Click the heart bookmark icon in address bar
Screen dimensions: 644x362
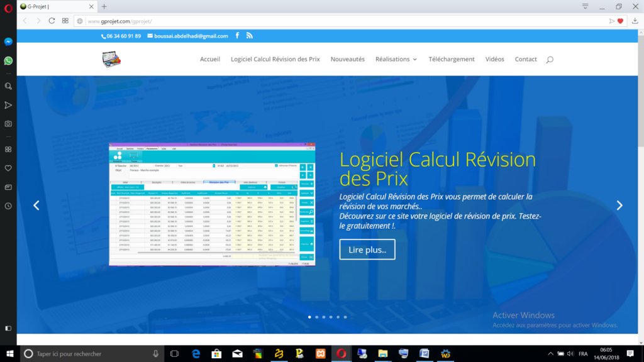pyautogui.click(x=620, y=21)
